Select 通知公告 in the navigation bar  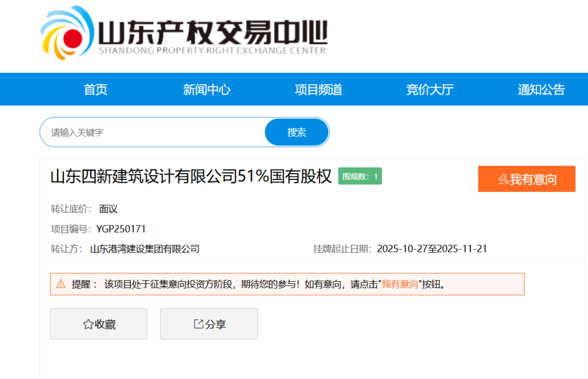(x=541, y=90)
